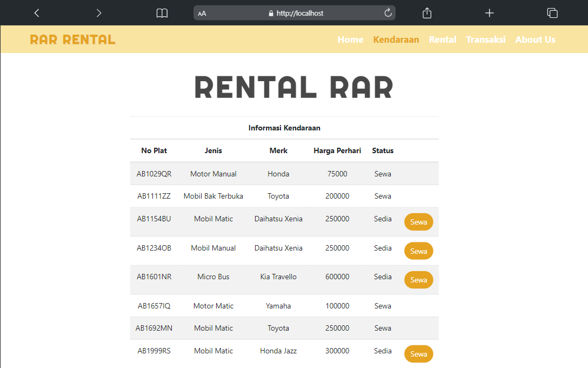Click the Harga Perhari column header
The width and height of the screenshot is (588, 368).
coord(337,150)
